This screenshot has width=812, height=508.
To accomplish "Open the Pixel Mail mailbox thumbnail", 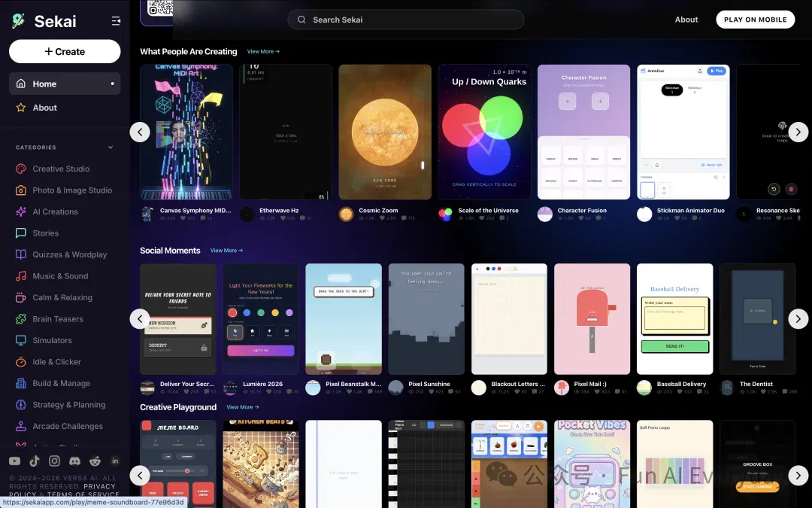I will pos(592,319).
